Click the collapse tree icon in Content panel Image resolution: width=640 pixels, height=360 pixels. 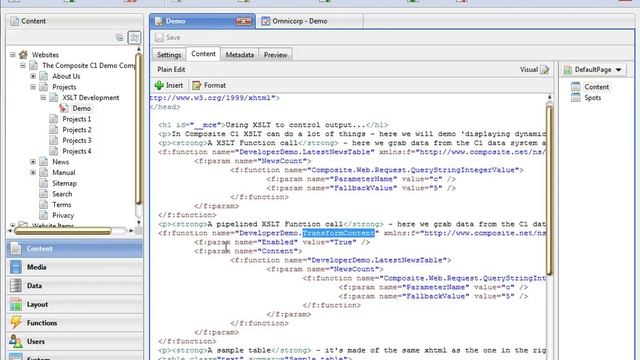[x=119, y=38]
